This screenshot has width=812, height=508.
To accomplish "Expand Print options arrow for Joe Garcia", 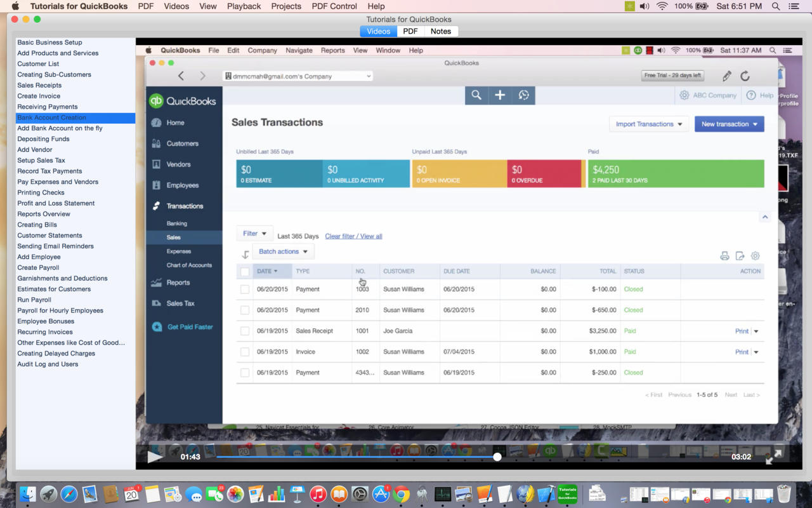I will (756, 331).
